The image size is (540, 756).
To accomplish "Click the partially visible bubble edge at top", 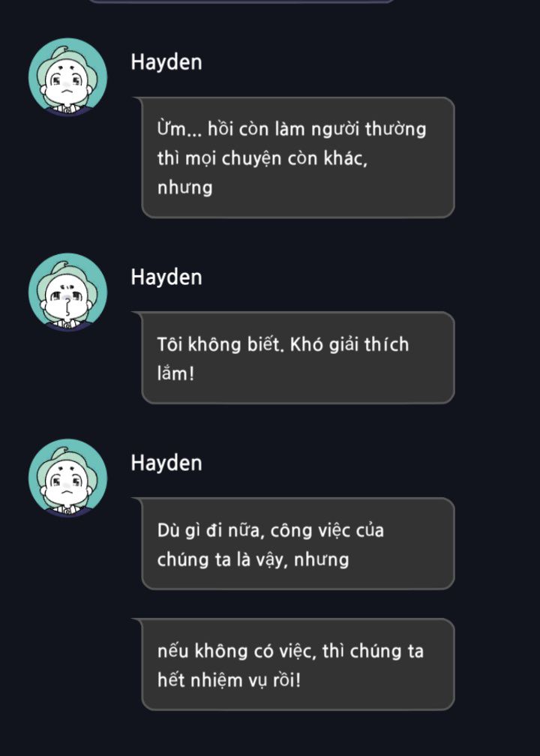I will coord(241,1).
